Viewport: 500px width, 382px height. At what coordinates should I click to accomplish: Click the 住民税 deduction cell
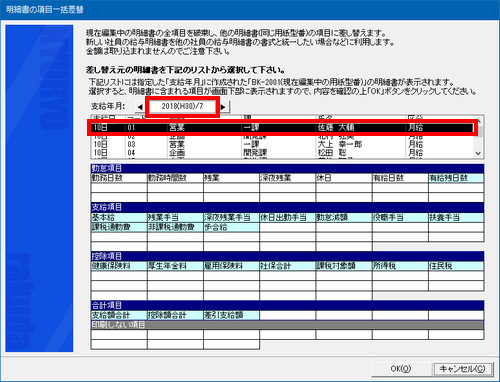click(456, 266)
